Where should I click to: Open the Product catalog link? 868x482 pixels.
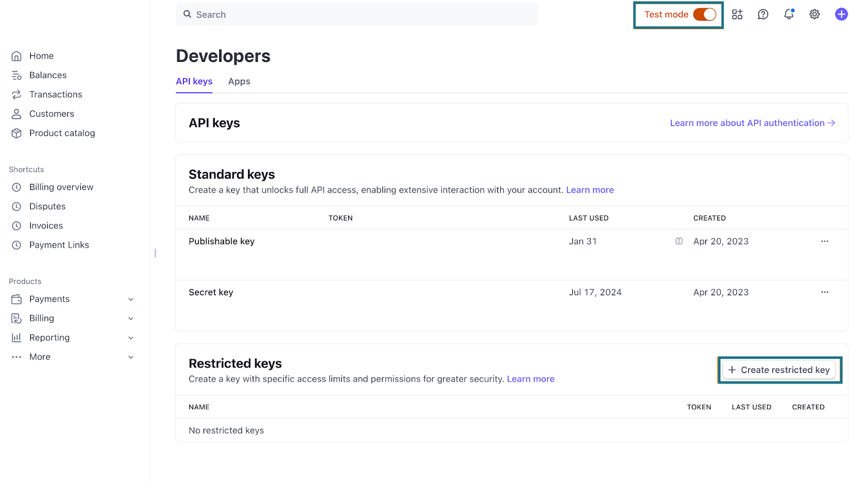pyautogui.click(x=62, y=133)
